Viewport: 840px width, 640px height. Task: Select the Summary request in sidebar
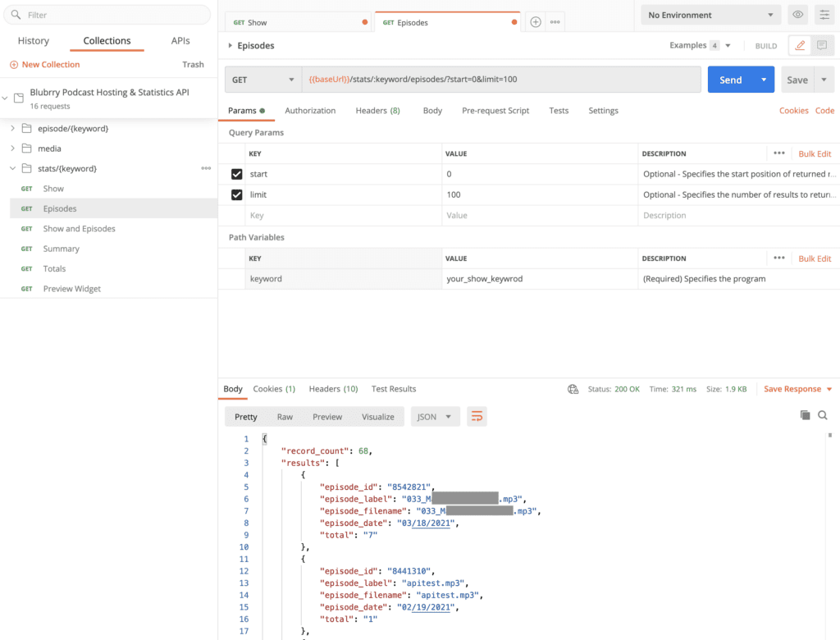pos(62,249)
